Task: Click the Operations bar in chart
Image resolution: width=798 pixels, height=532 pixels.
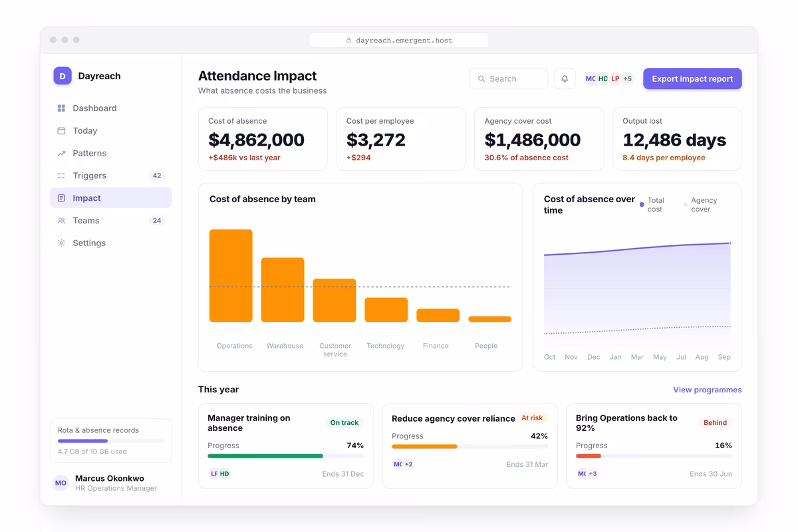Action: [231, 276]
